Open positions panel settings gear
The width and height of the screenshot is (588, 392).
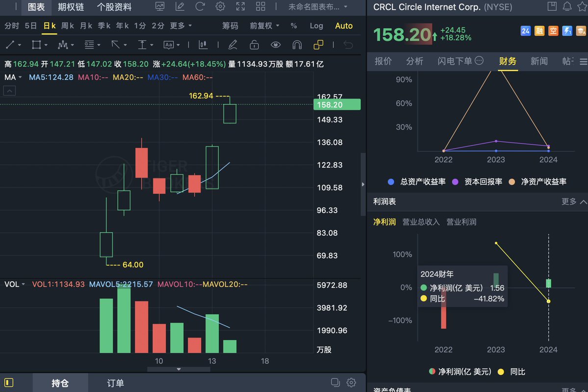tap(351, 382)
